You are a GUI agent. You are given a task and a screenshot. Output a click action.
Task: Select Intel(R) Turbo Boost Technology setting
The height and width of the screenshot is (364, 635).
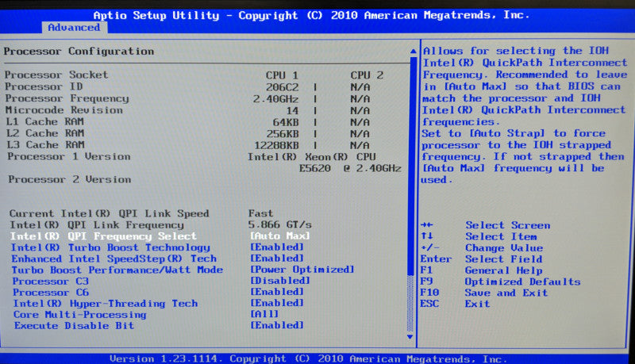point(110,247)
